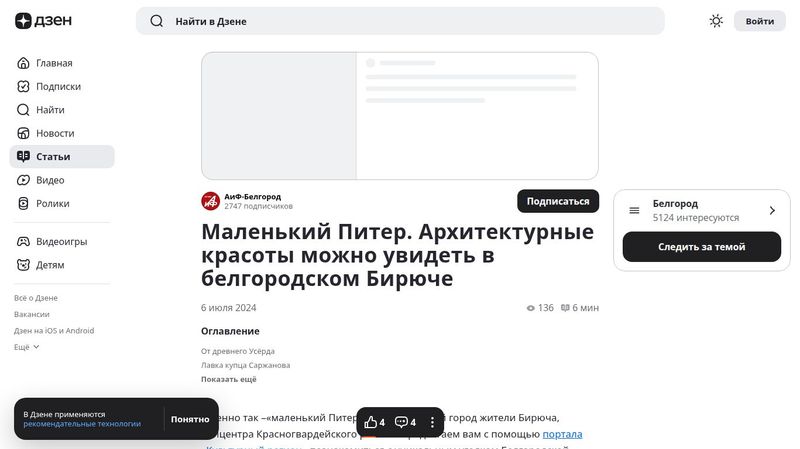
Task: Open the Белгород topic chevron
Action: [772, 210]
